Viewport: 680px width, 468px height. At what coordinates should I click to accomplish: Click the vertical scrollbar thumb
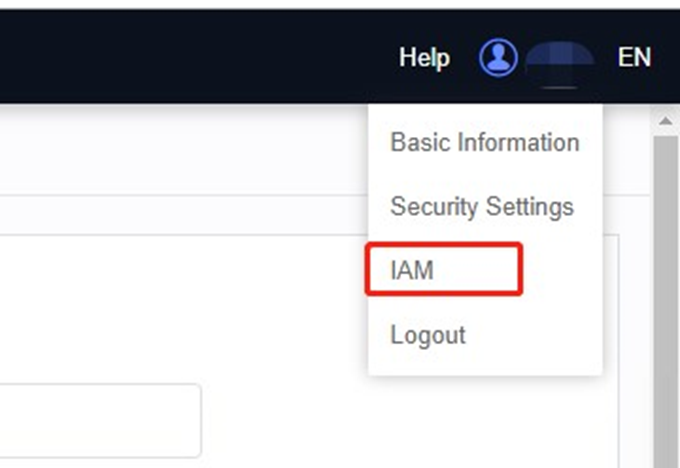[665, 300]
